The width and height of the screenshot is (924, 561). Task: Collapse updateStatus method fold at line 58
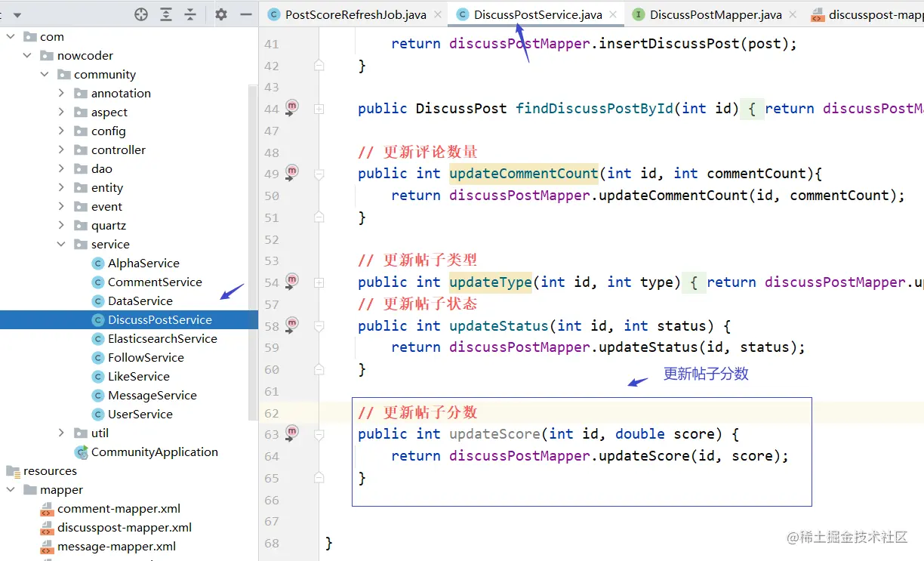(319, 326)
